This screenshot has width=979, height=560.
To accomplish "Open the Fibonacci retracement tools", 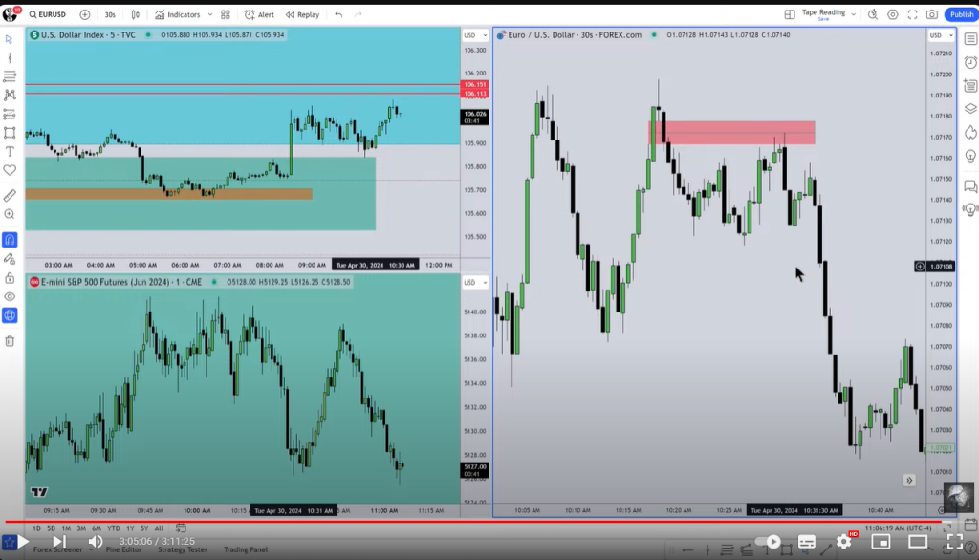I will (10, 76).
